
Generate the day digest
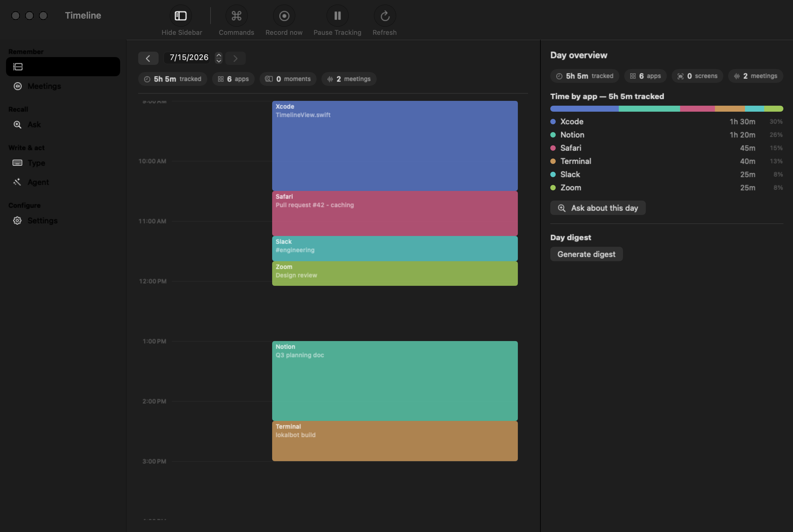pyautogui.click(x=586, y=254)
